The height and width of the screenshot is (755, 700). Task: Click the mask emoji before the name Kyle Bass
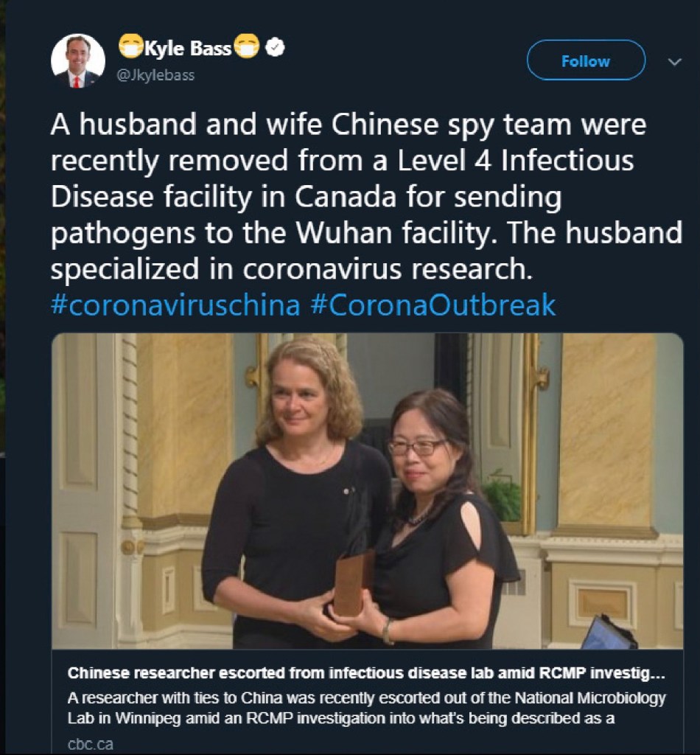[x=130, y=46]
